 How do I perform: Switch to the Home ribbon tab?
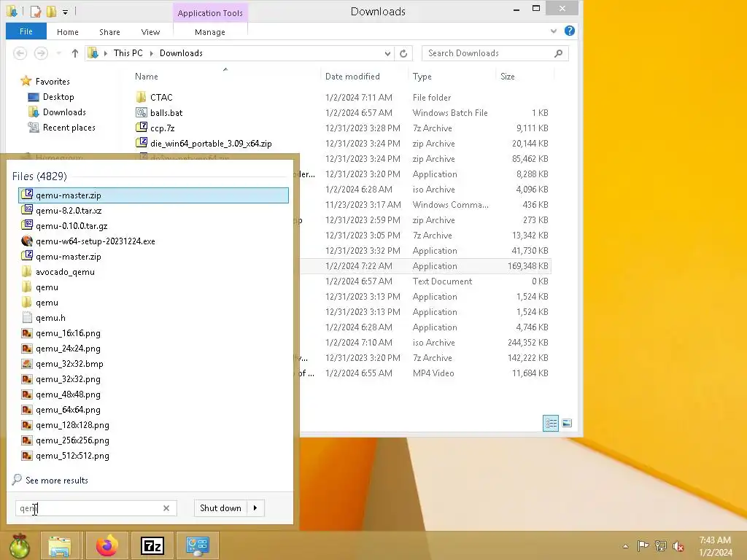(68, 32)
